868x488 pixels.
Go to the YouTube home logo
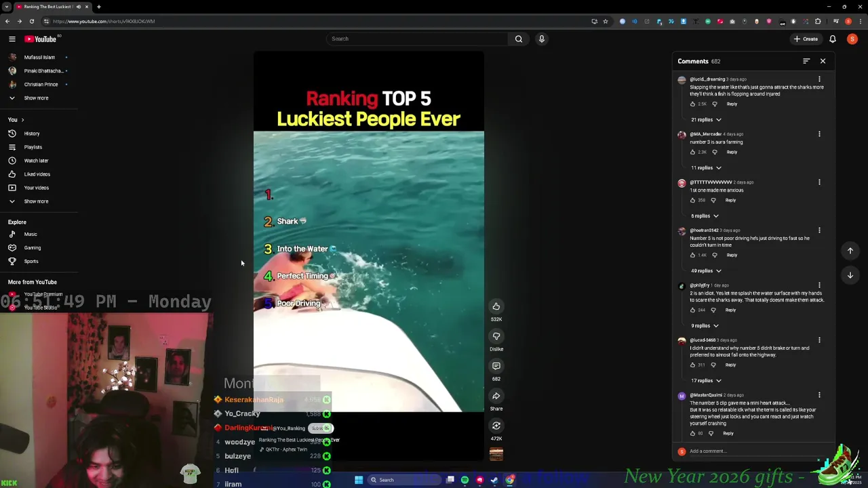40,39
